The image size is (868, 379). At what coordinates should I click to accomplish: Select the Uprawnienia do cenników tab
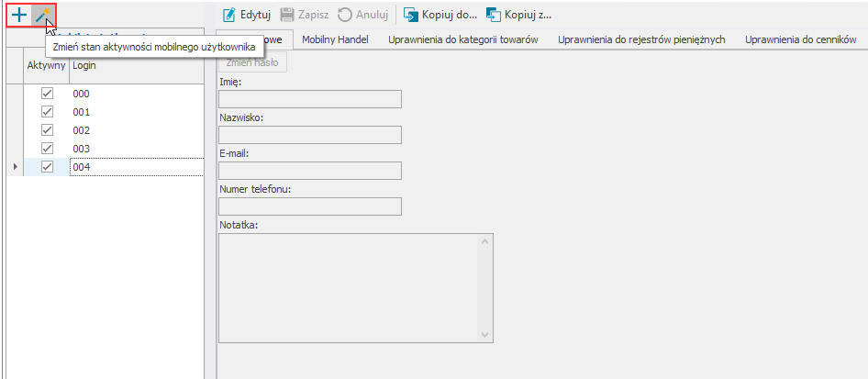pos(800,39)
